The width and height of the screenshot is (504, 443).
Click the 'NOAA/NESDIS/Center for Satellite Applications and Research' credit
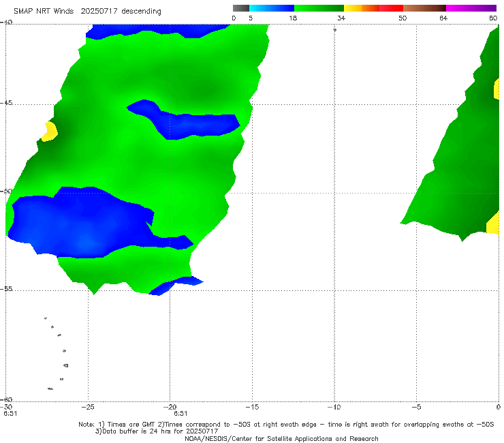click(x=281, y=438)
